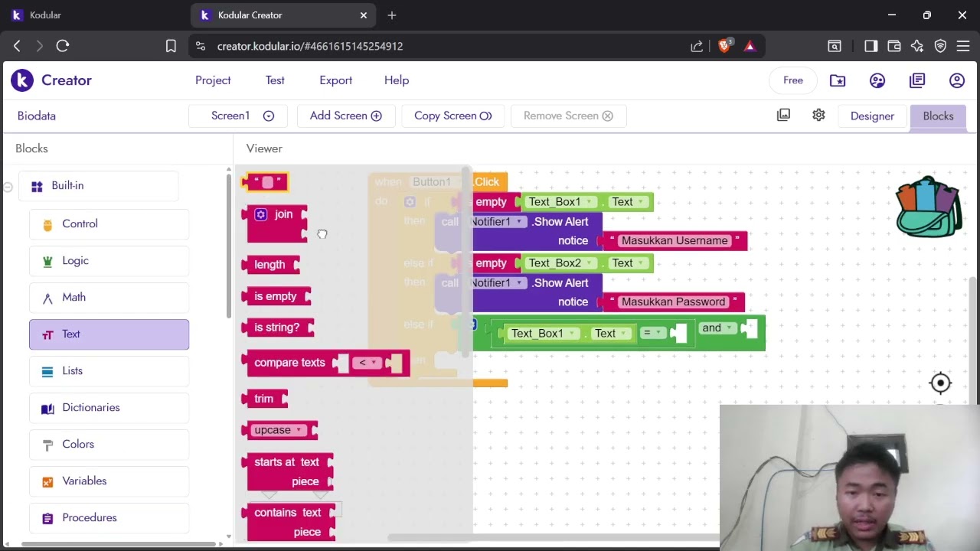Open the Math blocks category
Image resolution: width=980 pixels, height=551 pixels.
[x=109, y=298]
